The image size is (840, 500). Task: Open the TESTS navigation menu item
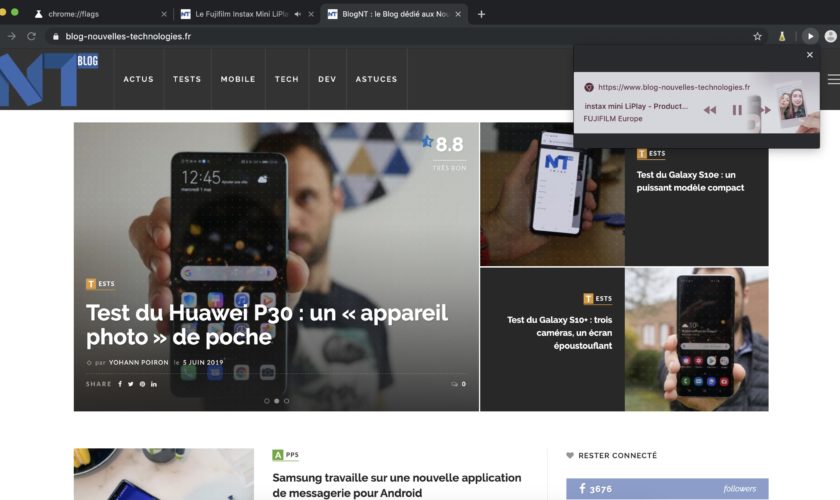pyautogui.click(x=187, y=79)
